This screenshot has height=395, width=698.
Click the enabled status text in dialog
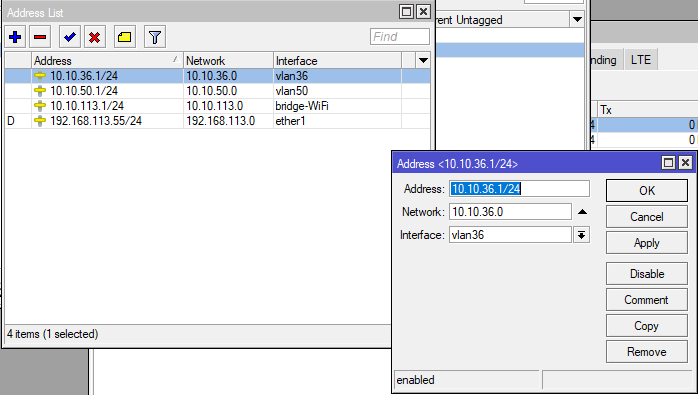coord(415,380)
